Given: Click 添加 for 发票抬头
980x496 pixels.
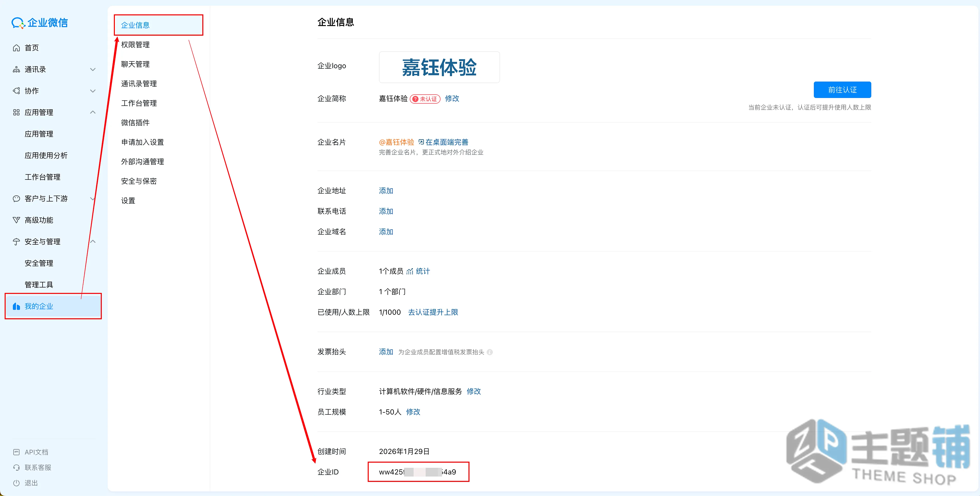Looking at the screenshot, I should click(386, 352).
